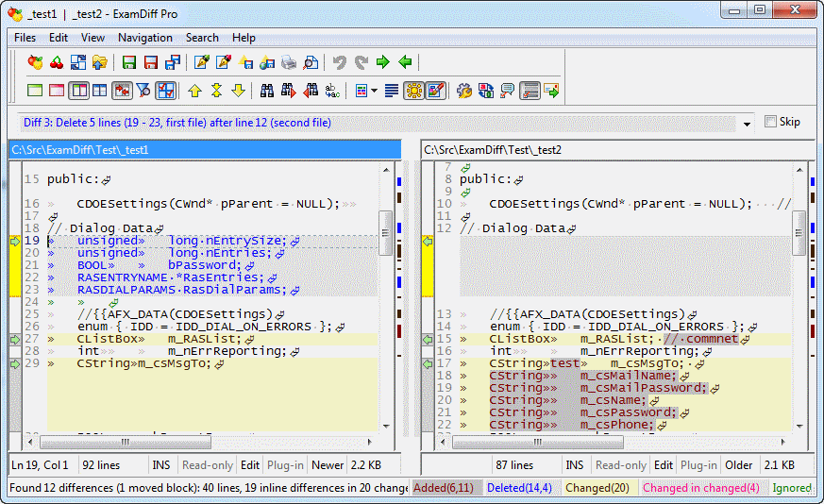Click Edit in right pane status bar
Image resolution: width=824 pixels, height=504 pixels.
[x=664, y=465]
